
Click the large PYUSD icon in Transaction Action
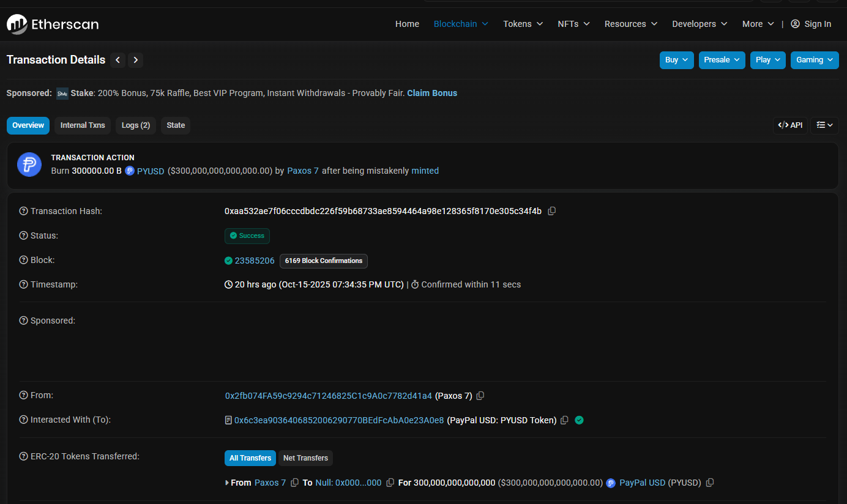pos(29,165)
